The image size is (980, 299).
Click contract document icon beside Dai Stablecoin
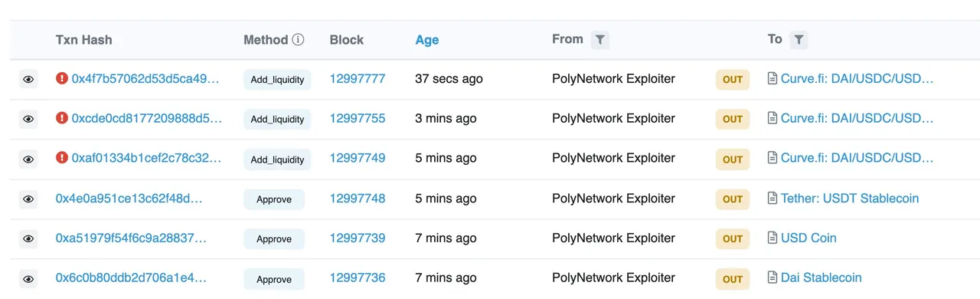coord(773,278)
